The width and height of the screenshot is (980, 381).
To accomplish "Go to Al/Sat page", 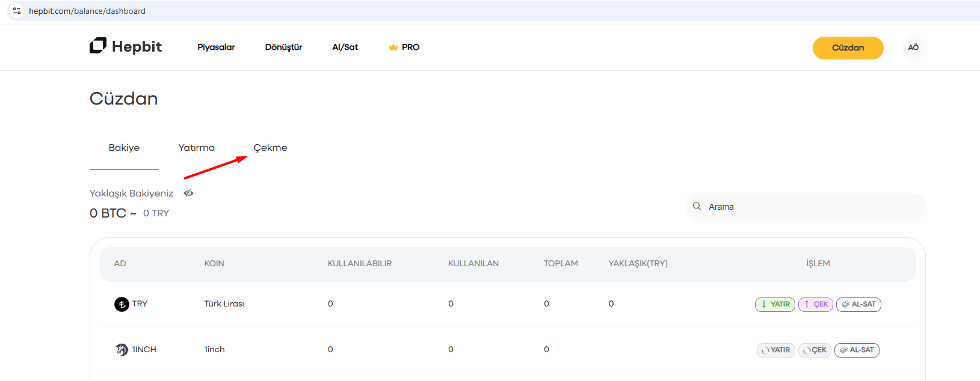I will coord(345,47).
